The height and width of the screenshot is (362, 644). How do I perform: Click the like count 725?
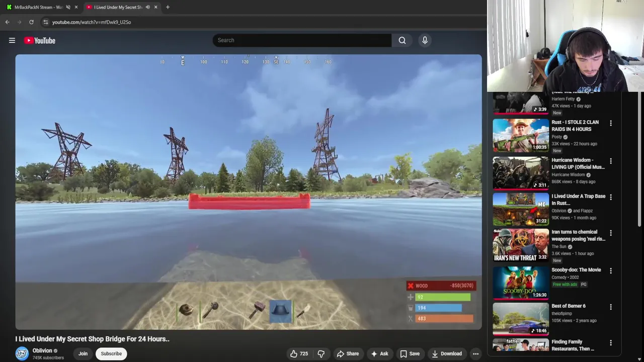point(304,354)
